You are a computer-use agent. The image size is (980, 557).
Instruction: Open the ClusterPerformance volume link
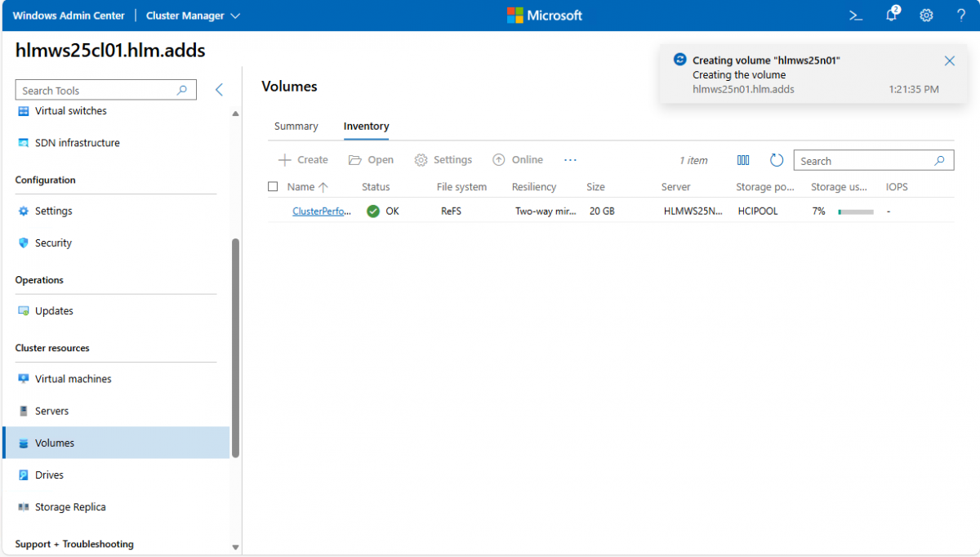click(322, 211)
